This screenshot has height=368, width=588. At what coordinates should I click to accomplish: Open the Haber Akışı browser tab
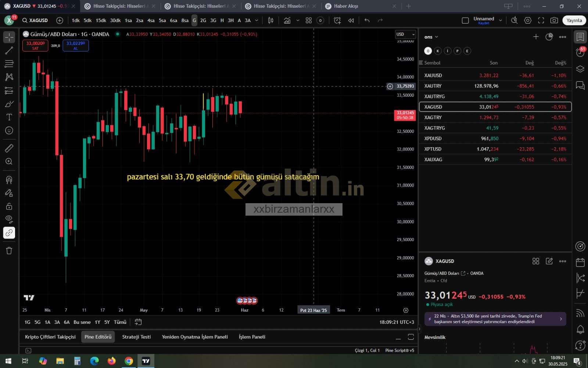(x=346, y=6)
